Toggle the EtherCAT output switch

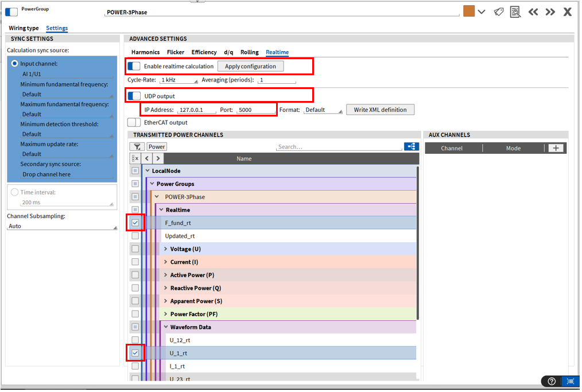pyautogui.click(x=134, y=122)
